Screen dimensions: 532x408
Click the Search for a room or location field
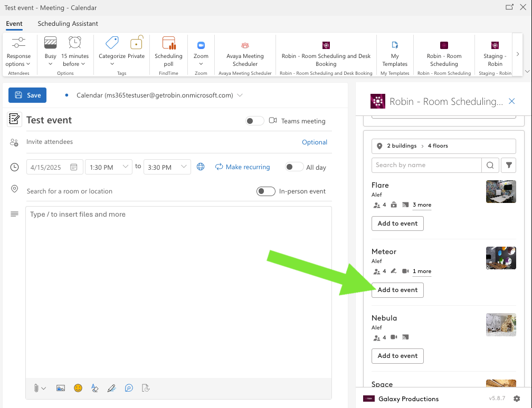point(139,191)
